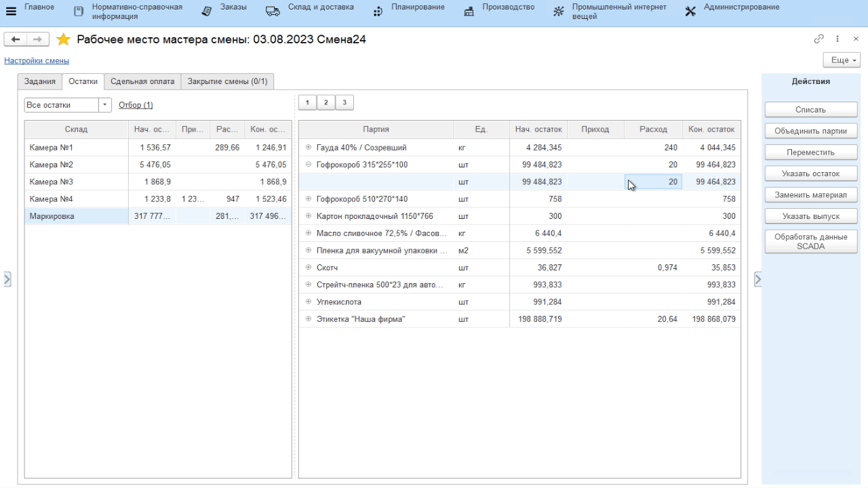This screenshot has width=868, height=488.
Task: Go back with the left arrow
Action: click(x=16, y=39)
